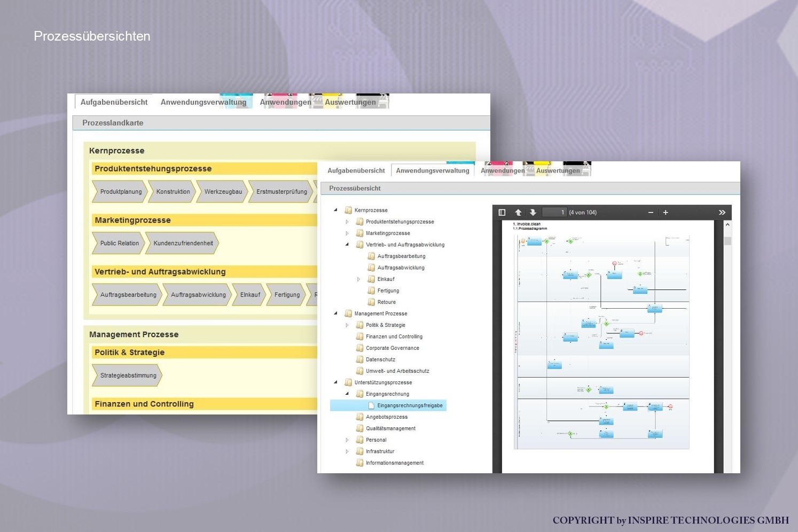Zoom out the PDF with minus icon
Viewport: 798px width, 532px height.
(x=651, y=213)
